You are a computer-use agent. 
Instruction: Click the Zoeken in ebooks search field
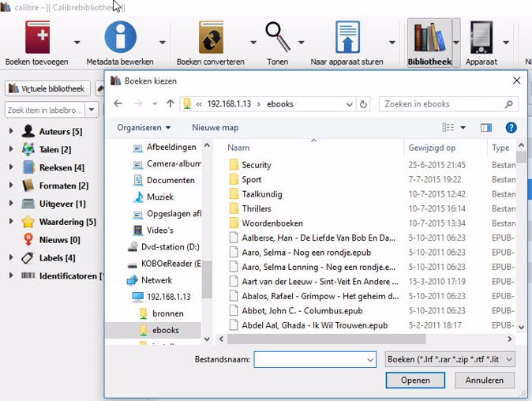click(x=448, y=104)
